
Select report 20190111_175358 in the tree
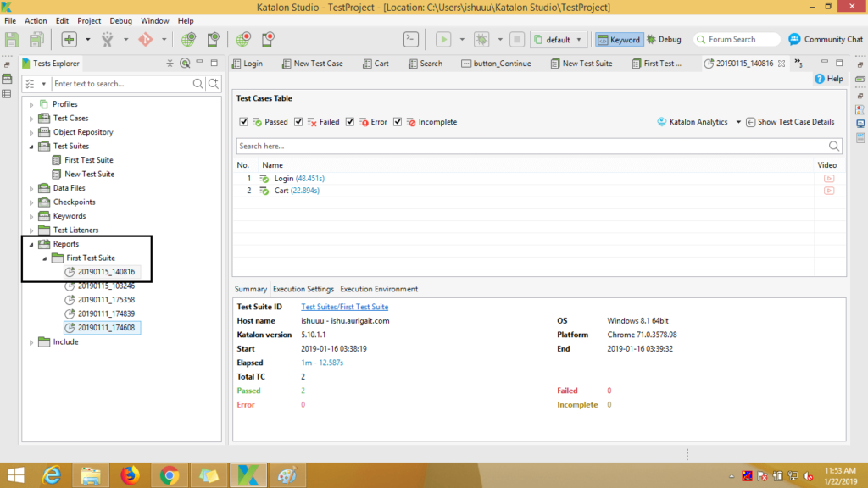pyautogui.click(x=106, y=300)
